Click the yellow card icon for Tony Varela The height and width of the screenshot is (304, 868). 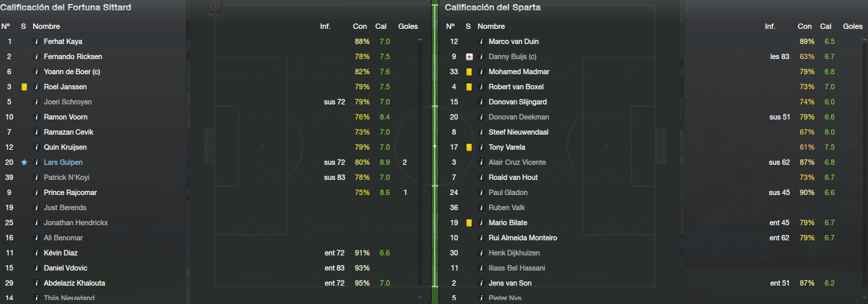click(x=469, y=147)
